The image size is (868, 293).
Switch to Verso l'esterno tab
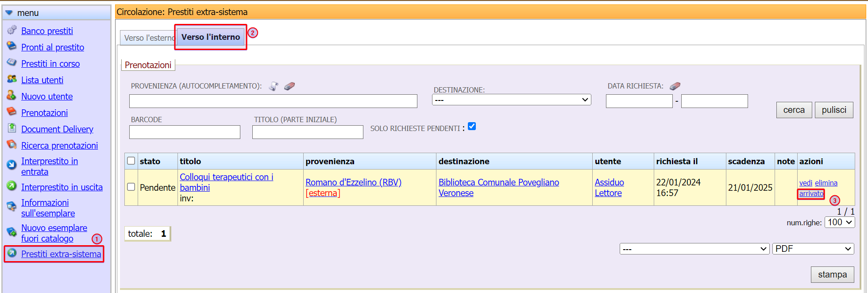(148, 38)
